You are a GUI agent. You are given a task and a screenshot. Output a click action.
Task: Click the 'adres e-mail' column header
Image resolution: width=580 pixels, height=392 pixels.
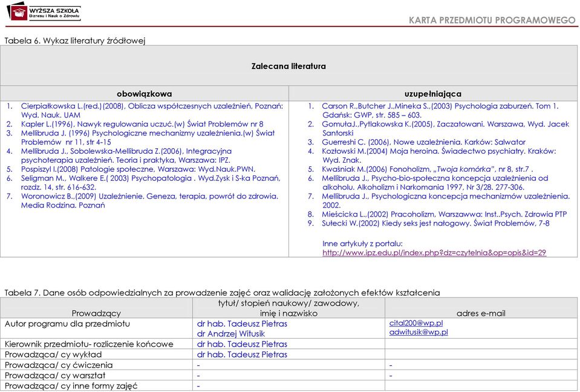coord(481,313)
